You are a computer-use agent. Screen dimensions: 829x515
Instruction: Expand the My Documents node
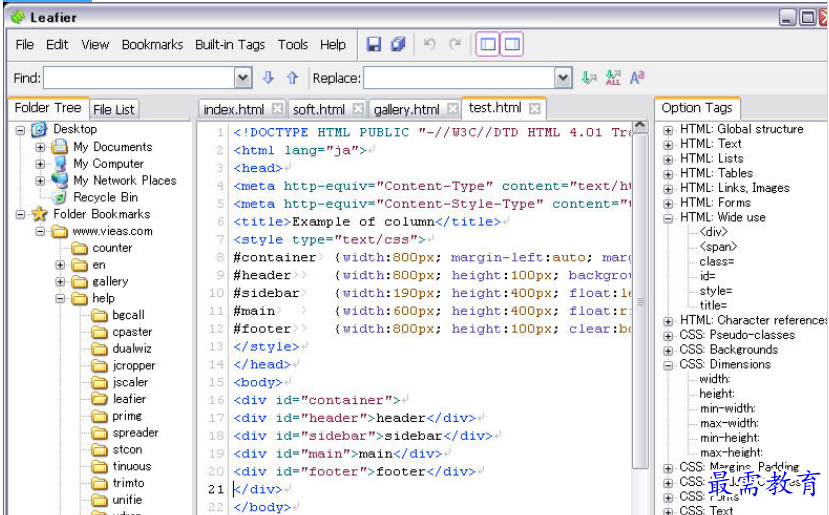40,147
